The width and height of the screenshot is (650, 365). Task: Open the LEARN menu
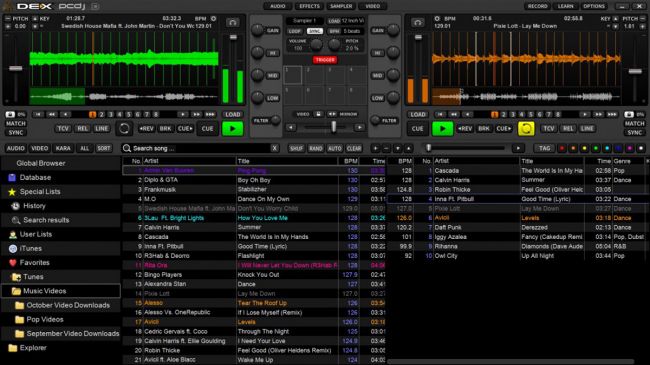point(565,6)
